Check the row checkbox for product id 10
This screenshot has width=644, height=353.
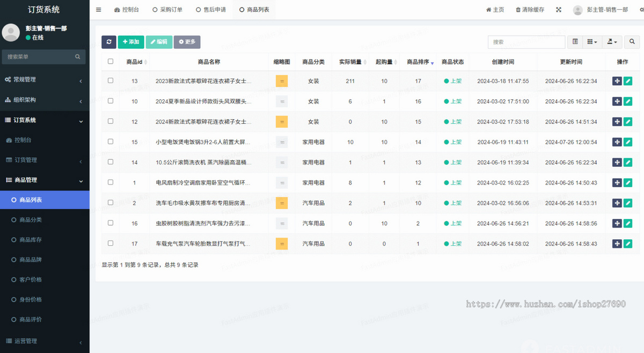pos(111,101)
